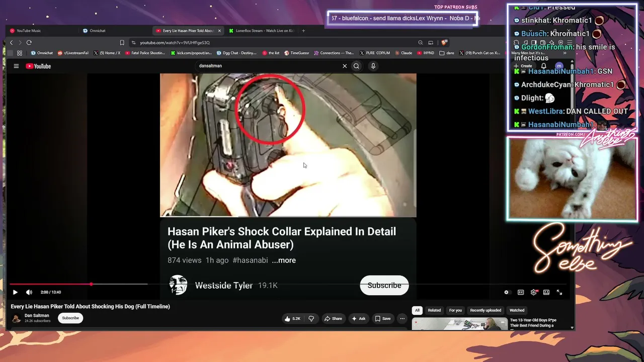Start voice search with the microphone
The width and height of the screenshot is (644, 362).
pyautogui.click(x=373, y=66)
